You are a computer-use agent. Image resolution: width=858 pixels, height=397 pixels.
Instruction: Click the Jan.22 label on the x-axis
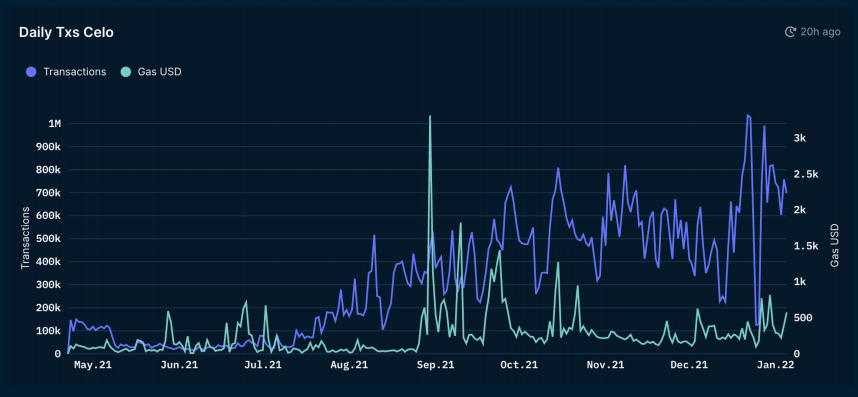pos(775,365)
